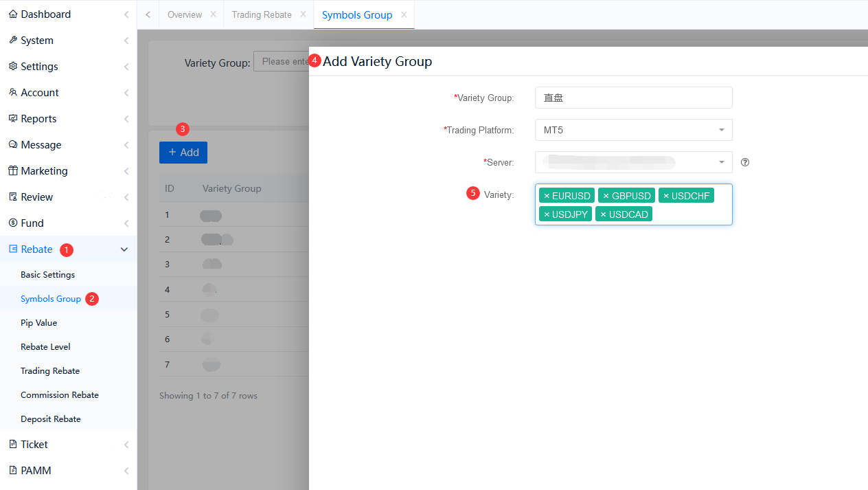Remove the EURUSD tag
This screenshot has height=490, width=868.
point(547,196)
